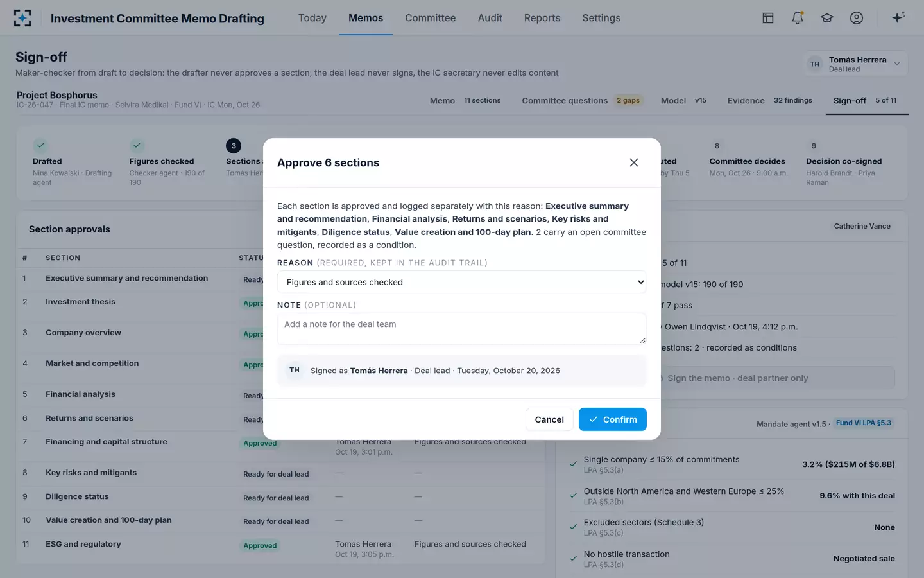Select the ESG and regulatory row
Screen dimensions: 924x578
(280, 548)
